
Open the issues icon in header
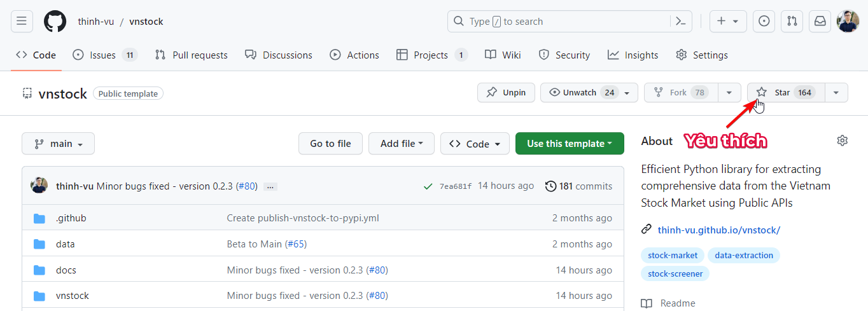point(764,21)
